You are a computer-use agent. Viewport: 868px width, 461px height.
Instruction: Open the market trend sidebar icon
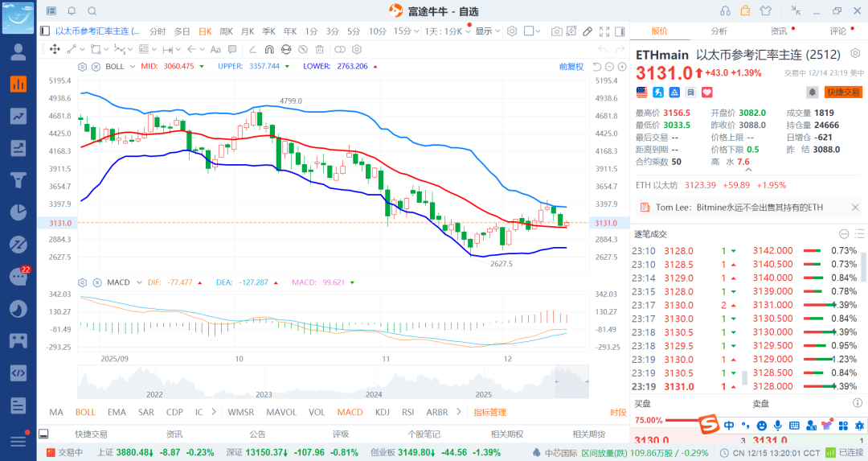click(18, 117)
